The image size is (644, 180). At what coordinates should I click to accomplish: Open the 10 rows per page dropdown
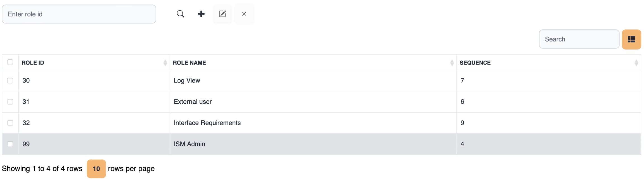click(x=96, y=169)
